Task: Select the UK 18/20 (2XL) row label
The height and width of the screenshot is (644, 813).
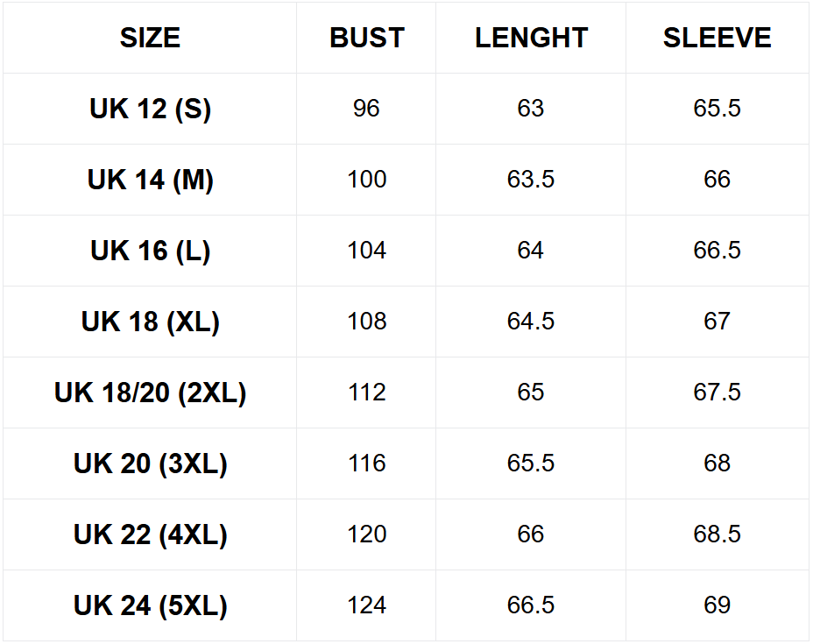Action: click(x=150, y=393)
